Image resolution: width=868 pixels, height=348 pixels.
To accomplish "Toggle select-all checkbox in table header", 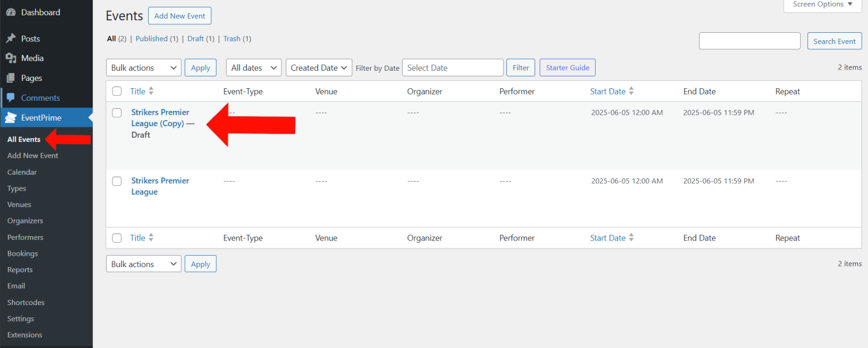I will pos(117,91).
